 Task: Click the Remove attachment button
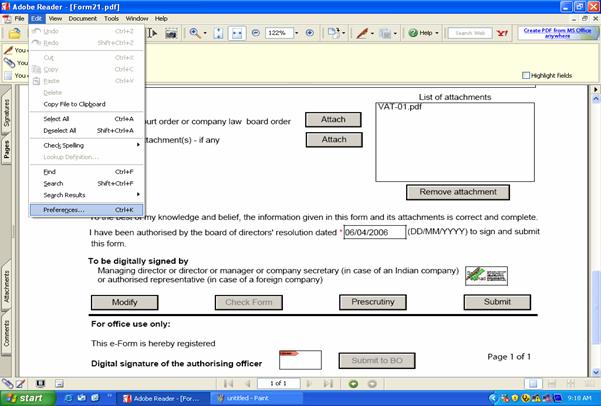click(x=457, y=192)
